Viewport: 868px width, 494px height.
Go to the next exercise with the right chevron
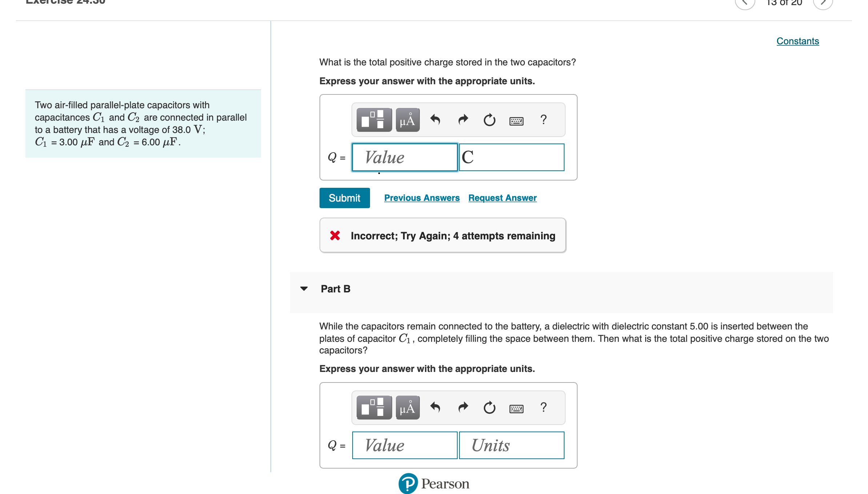823,3
